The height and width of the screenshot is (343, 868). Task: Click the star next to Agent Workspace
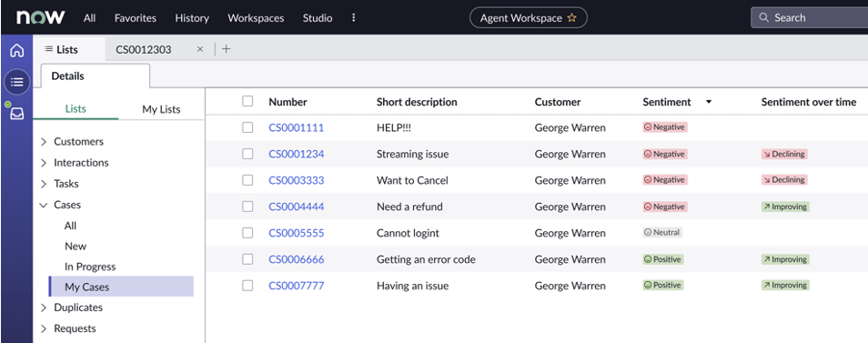point(571,17)
